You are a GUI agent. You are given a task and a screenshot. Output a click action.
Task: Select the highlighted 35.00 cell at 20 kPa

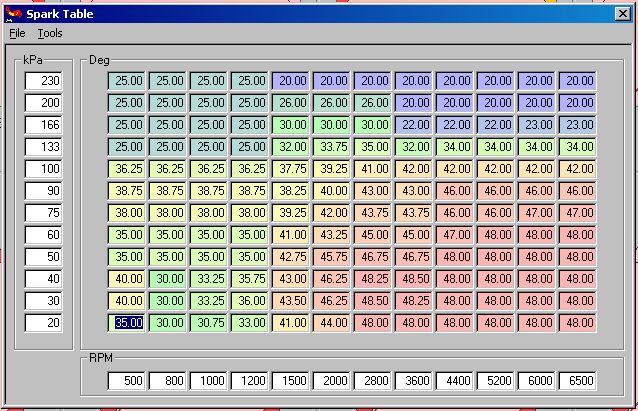(x=128, y=323)
